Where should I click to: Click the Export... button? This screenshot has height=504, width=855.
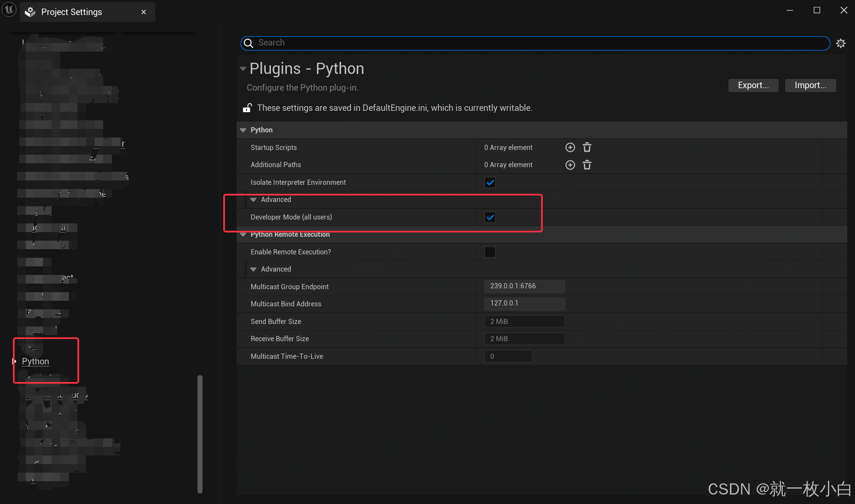click(753, 85)
